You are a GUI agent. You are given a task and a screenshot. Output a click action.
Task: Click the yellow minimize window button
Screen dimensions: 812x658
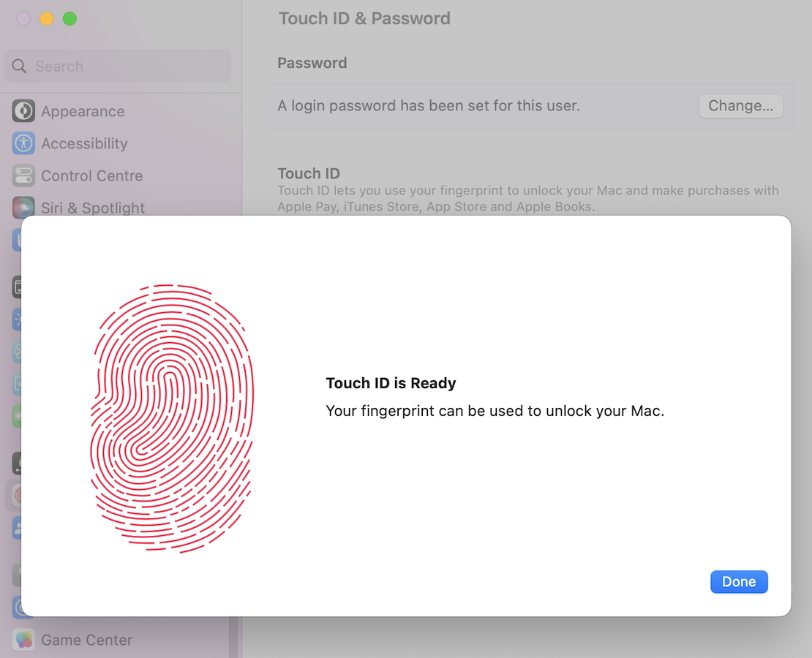(x=47, y=18)
